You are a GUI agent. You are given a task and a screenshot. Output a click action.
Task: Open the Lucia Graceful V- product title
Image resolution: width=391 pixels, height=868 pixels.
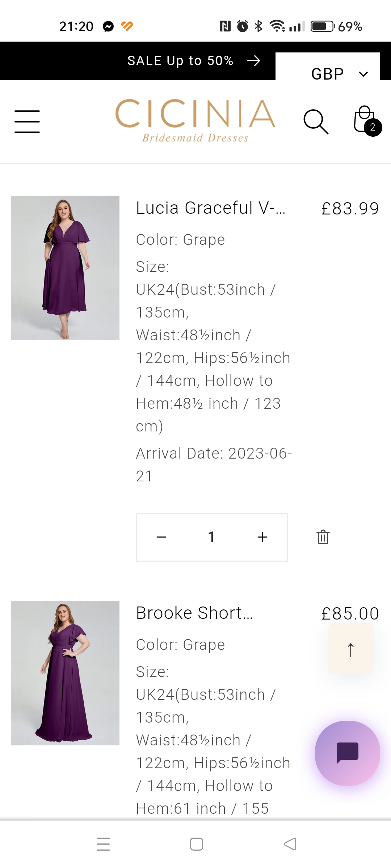211,208
